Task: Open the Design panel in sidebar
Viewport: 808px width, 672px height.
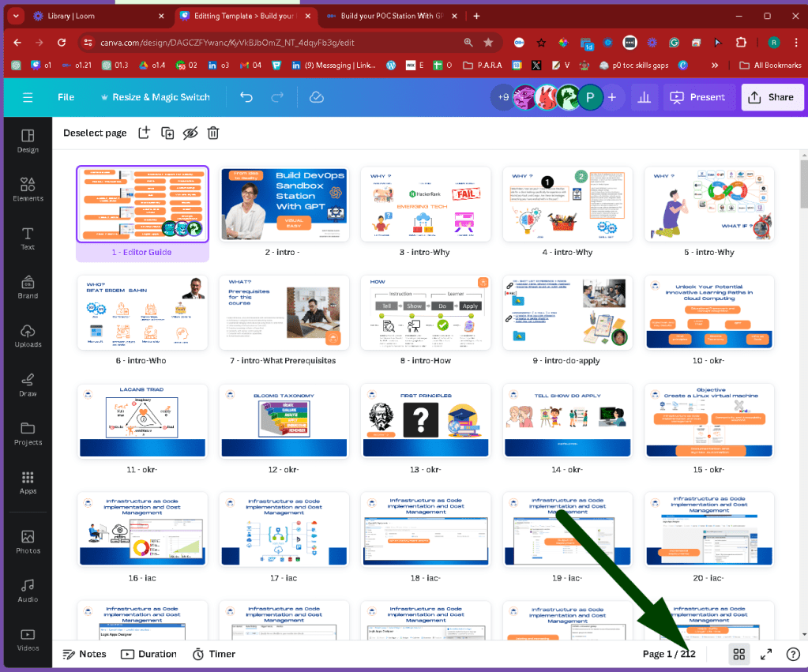Action: point(28,141)
